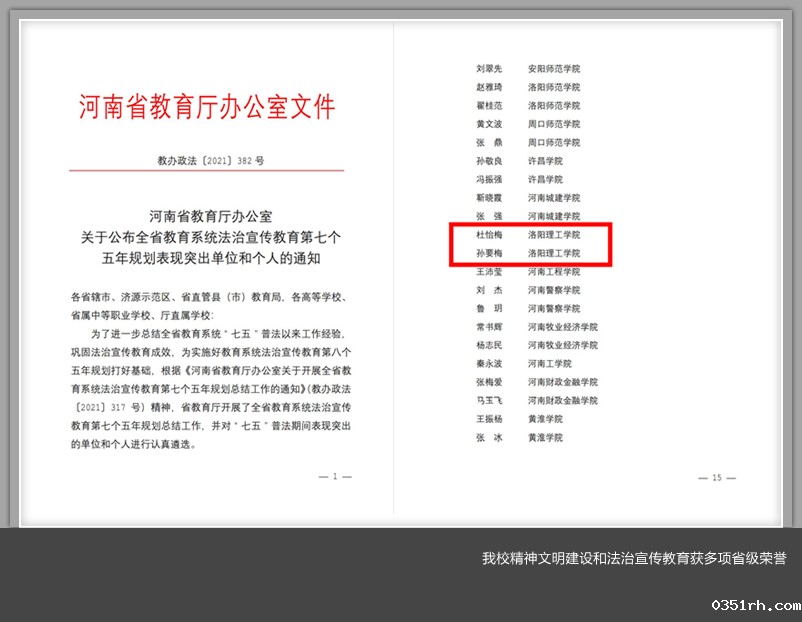
Task: Select the name 孙要梅 in the list
Action: tap(490, 253)
